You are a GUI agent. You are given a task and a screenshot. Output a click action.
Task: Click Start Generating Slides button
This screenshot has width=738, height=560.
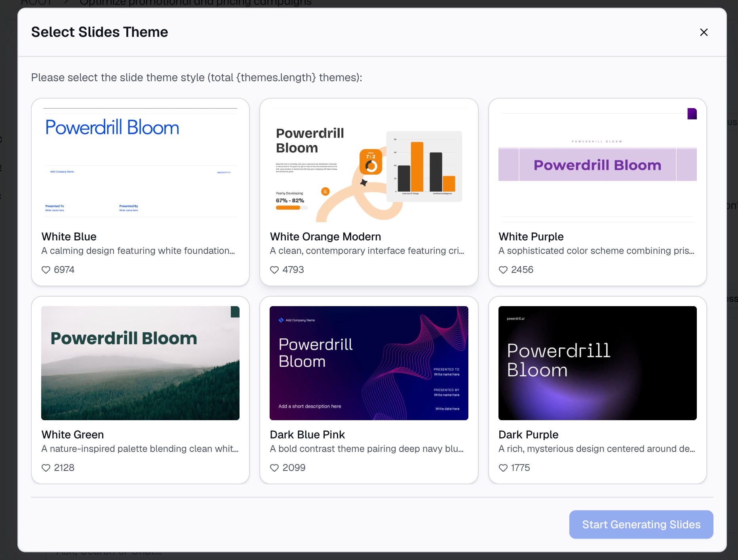click(x=641, y=524)
